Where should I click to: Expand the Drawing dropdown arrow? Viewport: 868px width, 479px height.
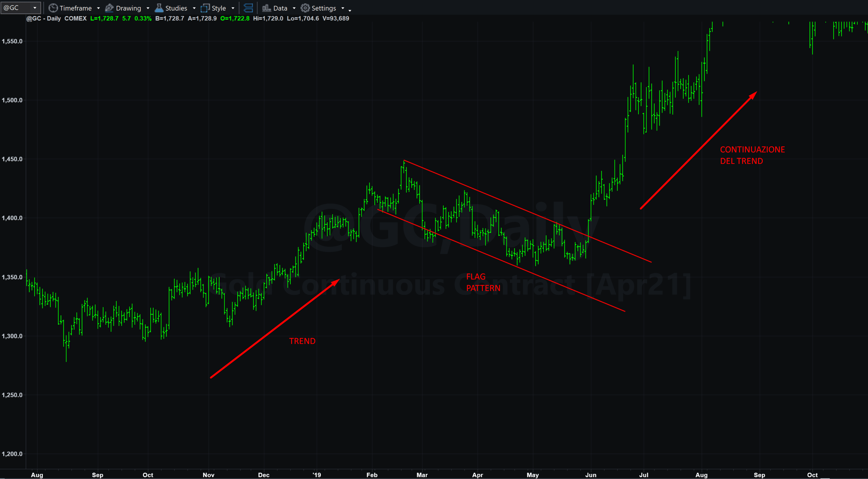pyautogui.click(x=148, y=8)
